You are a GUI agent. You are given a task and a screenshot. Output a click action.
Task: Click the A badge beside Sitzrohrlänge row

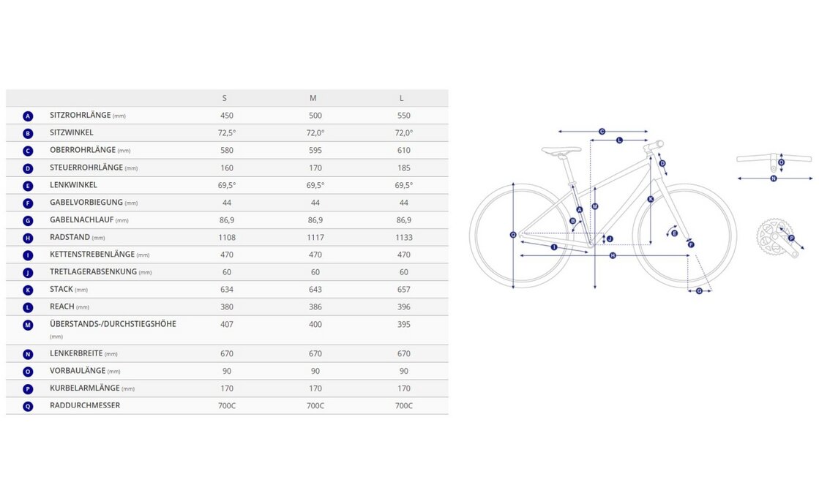[x=28, y=116]
